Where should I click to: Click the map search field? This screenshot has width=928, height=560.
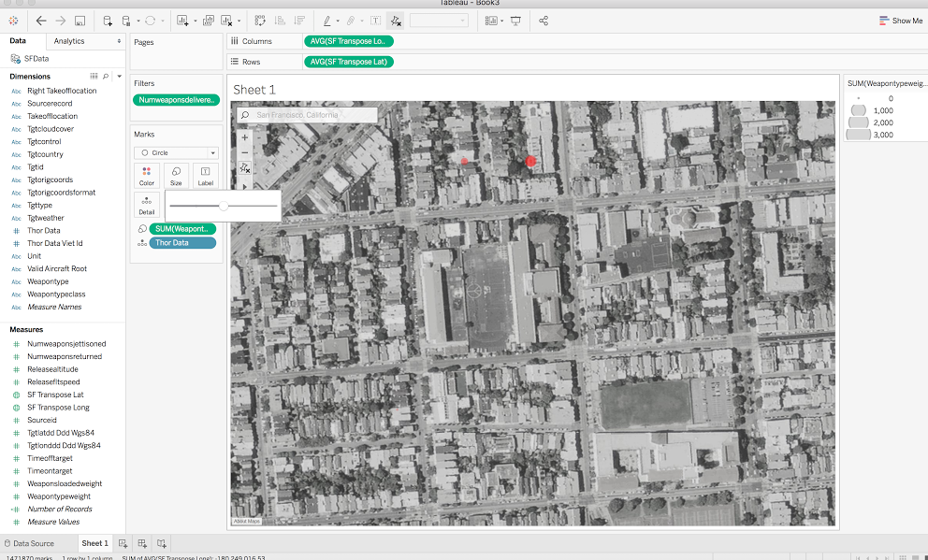(307, 115)
